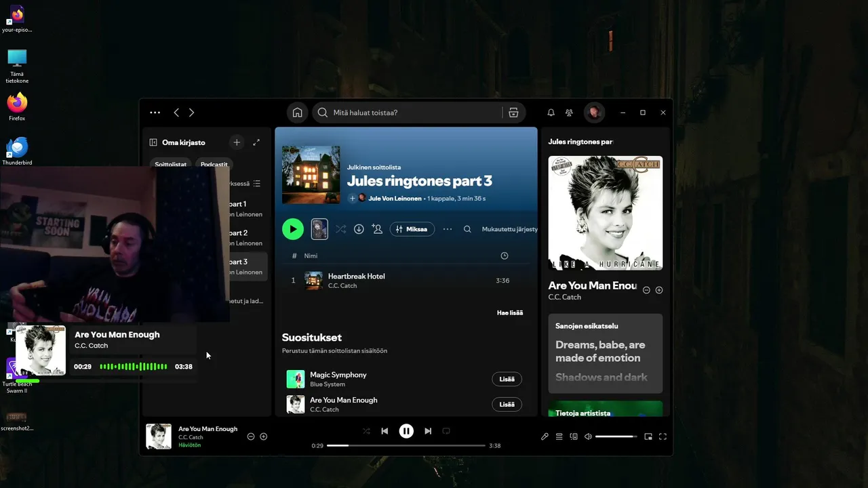Click 'Hae lisää' link
Image resolution: width=868 pixels, height=488 pixels.
(510, 312)
